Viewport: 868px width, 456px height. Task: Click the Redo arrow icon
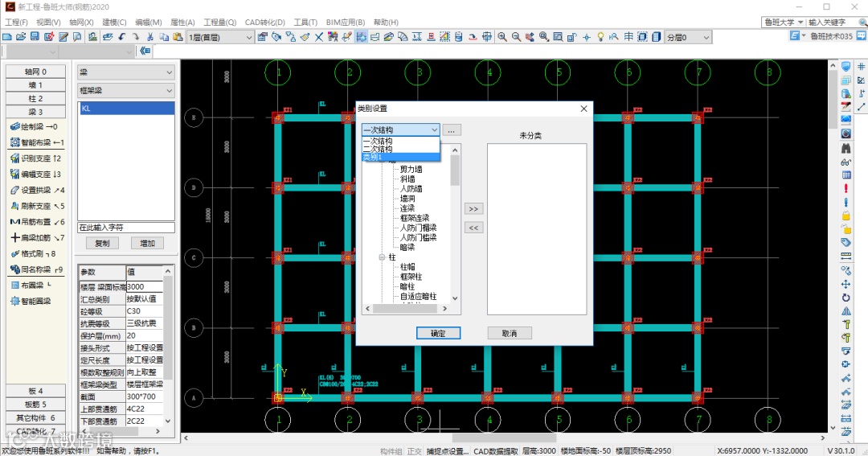click(x=136, y=37)
